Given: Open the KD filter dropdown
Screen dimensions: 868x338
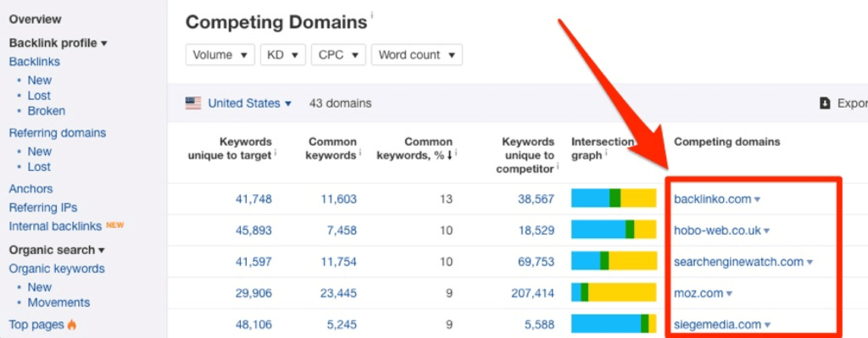Looking at the screenshot, I should [283, 55].
